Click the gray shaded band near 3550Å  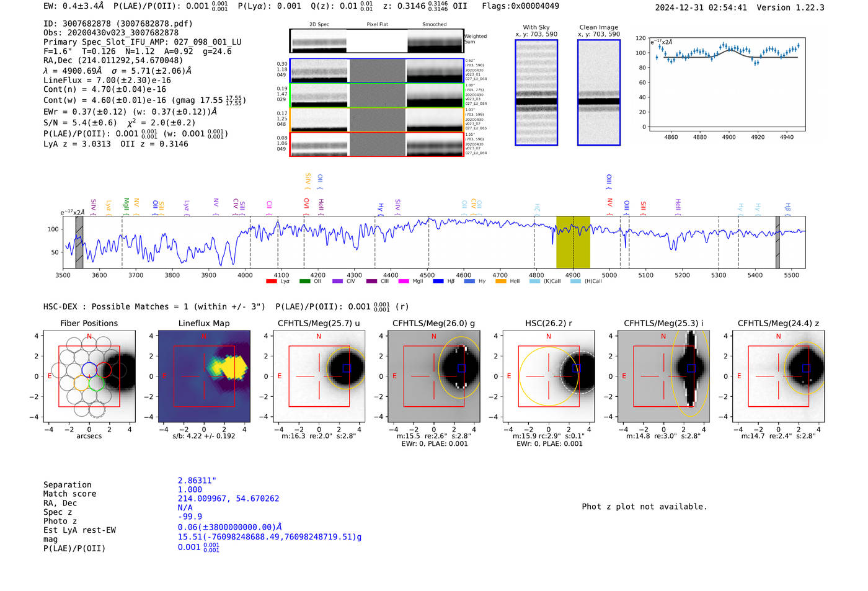79,242
